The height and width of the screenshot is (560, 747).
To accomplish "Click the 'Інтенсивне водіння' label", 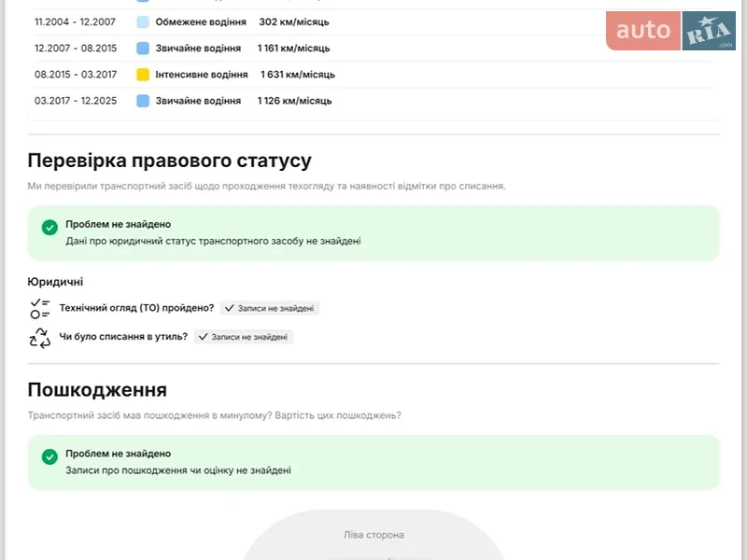I will (202, 75).
